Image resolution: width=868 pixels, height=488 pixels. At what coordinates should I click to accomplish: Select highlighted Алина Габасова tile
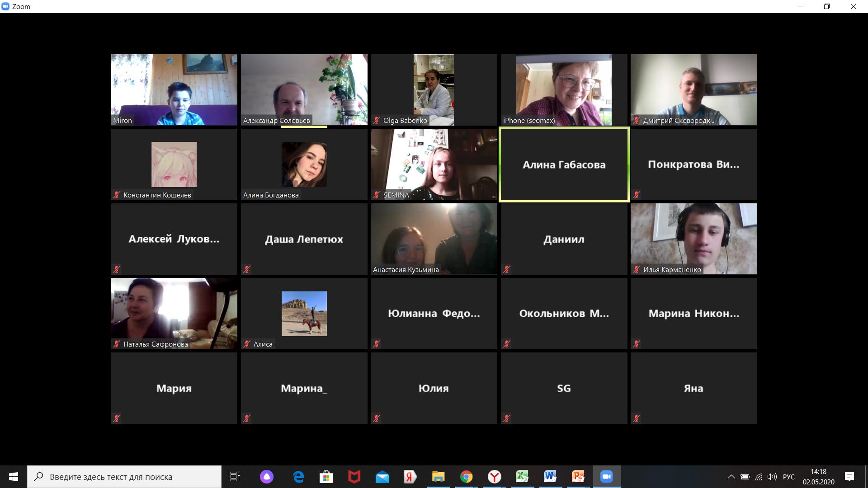click(x=564, y=164)
